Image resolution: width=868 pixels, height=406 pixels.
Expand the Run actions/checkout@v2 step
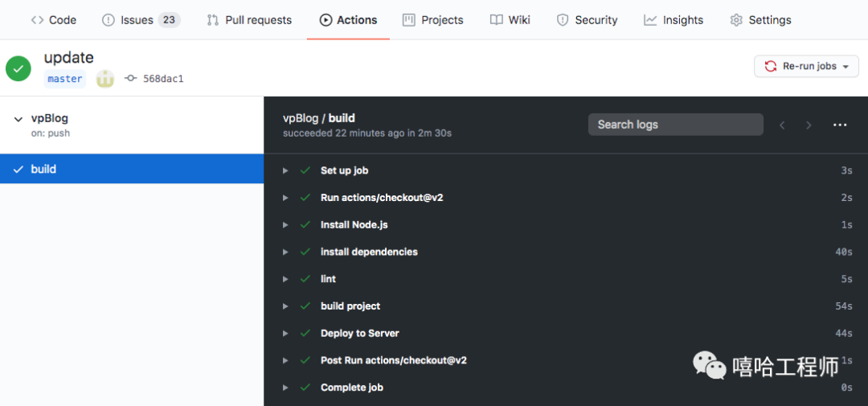point(285,198)
